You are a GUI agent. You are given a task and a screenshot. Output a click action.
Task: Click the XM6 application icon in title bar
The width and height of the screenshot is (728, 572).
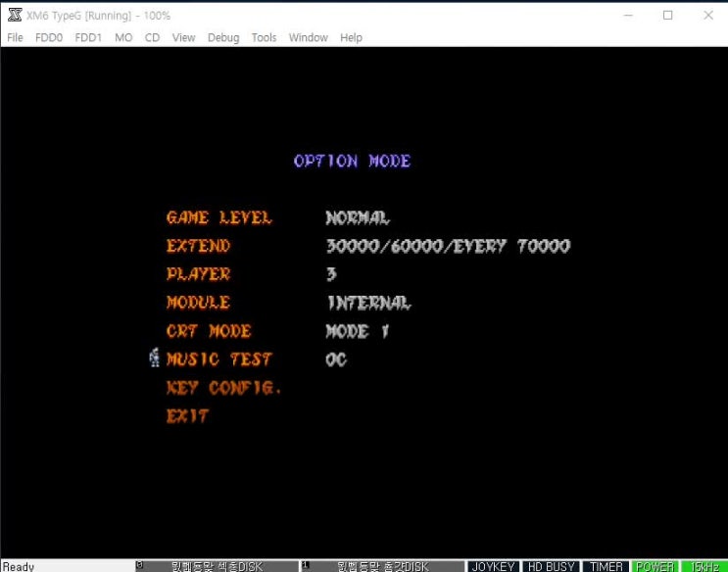[x=15, y=16]
